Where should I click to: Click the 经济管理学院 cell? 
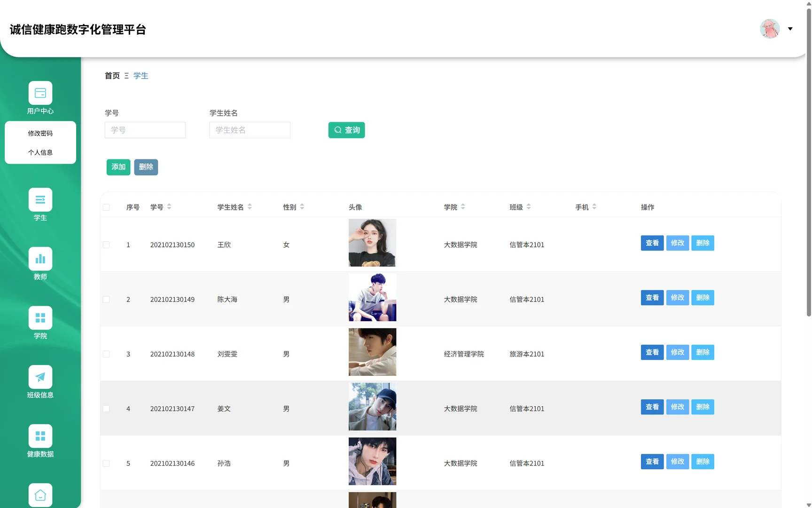pos(464,354)
